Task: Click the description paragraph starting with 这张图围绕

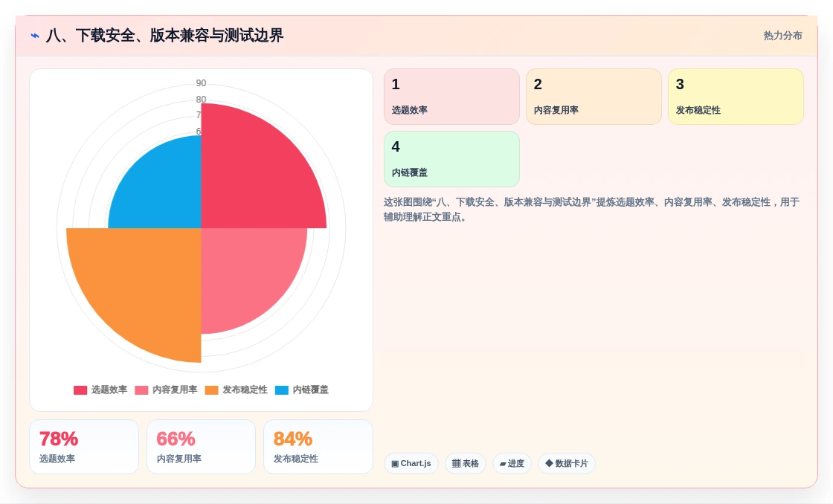Action: 591,209
